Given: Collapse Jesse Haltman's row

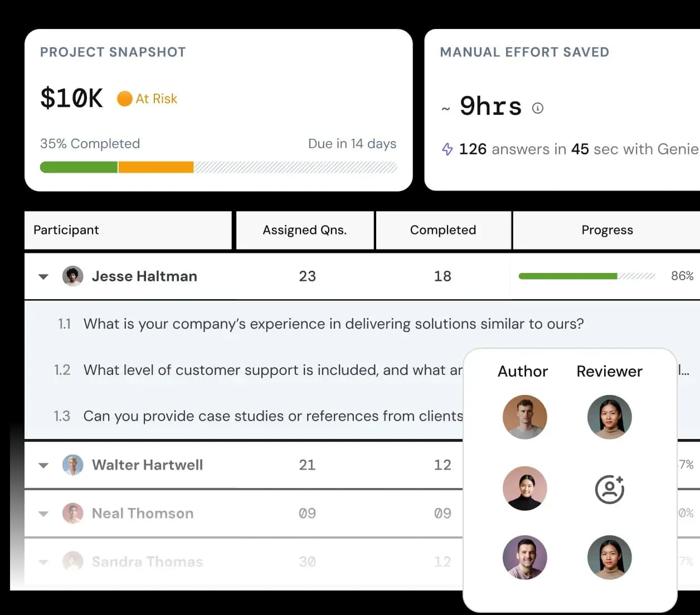Looking at the screenshot, I should pyautogui.click(x=43, y=277).
